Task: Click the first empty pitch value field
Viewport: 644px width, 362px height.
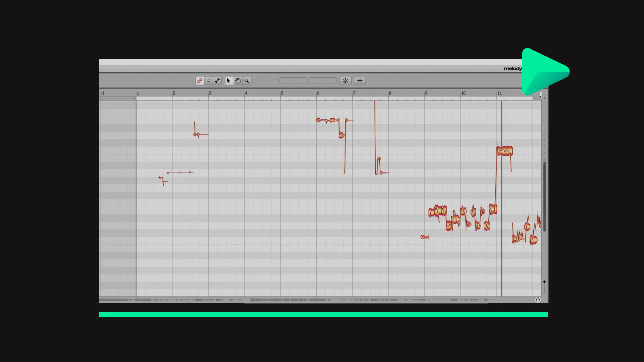Action: pos(293,81)
